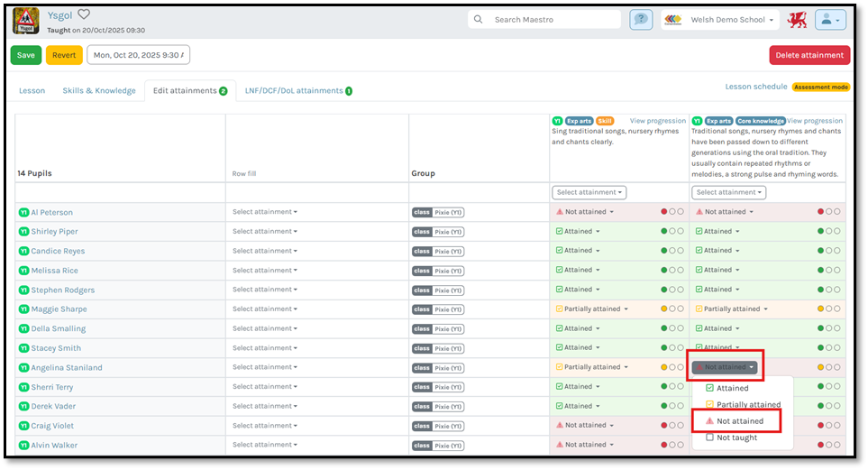Click the red Delete attainment button
868x470 pixels.
pos(809,55)
